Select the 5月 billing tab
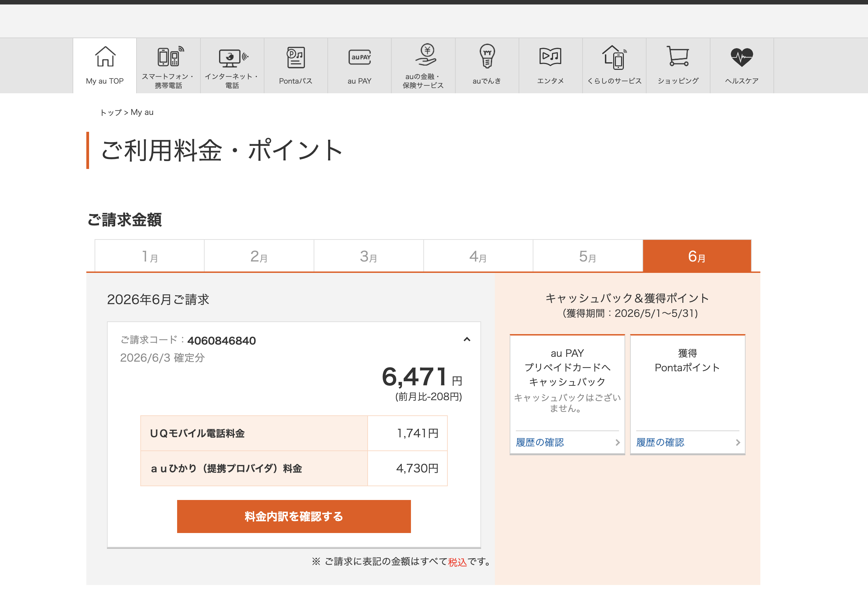This screenshot has width=868, height=607. (588, 256)
